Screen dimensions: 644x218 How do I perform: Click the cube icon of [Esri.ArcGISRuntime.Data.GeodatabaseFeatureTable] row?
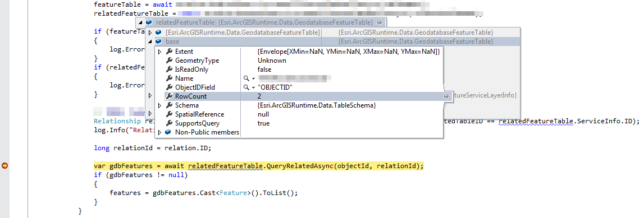tap(158, 33)
